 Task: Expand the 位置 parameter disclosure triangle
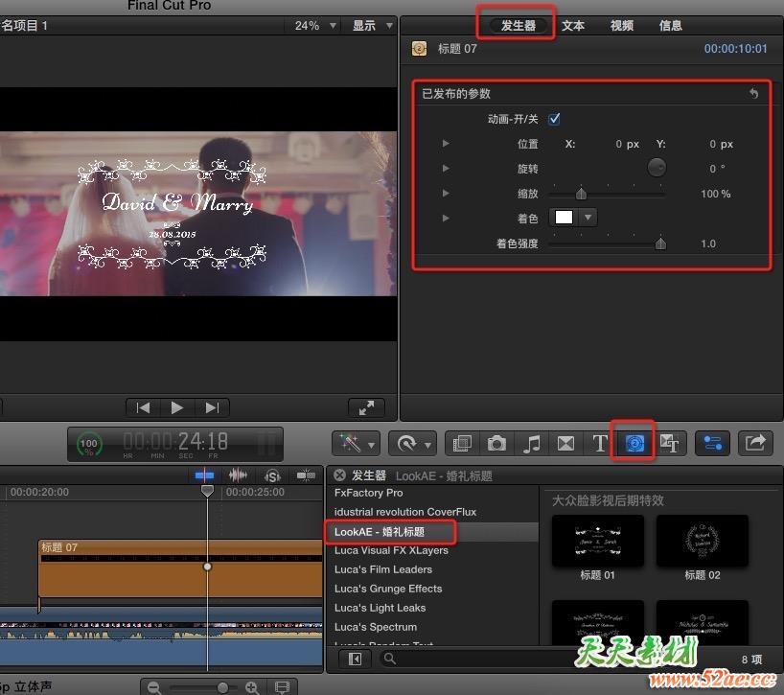(446, 144)
